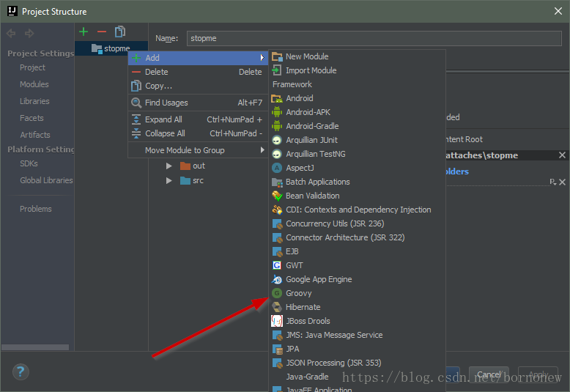This screenshot has width=570, height=392.
Task: Click the Hibernate icon
Action: coord(277,307)
